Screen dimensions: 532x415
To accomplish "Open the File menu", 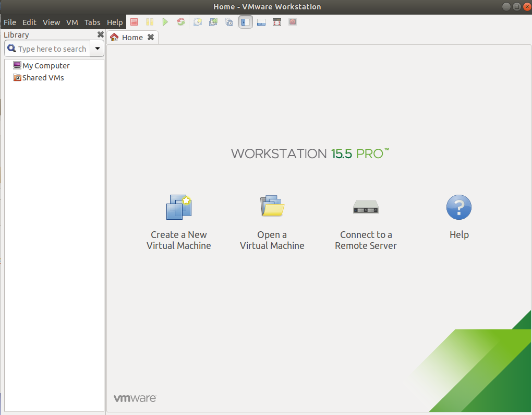I will 10,22.
